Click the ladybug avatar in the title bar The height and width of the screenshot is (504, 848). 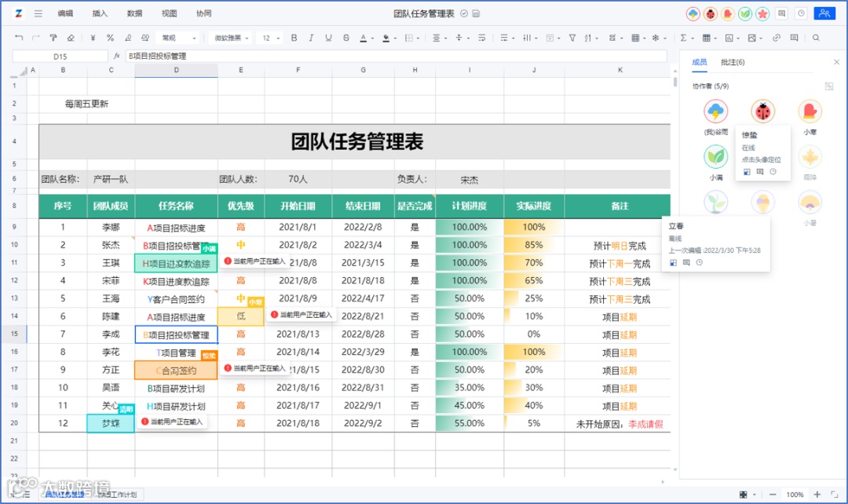(x=711, y=13)
